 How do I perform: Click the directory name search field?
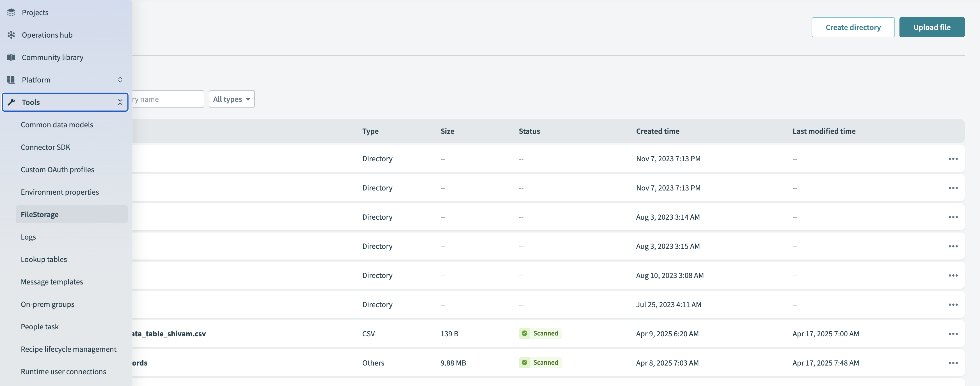pyautogui.click(x=167, y=99)
